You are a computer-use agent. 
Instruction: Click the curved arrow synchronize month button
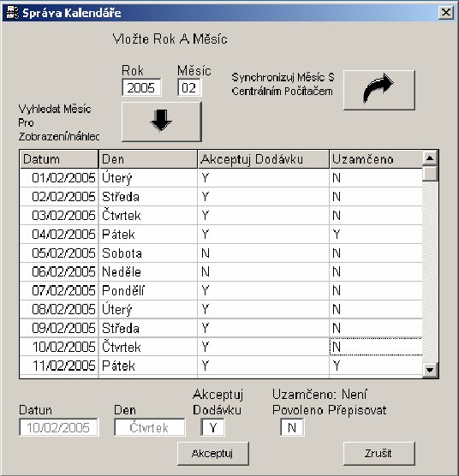pos(379,90)
